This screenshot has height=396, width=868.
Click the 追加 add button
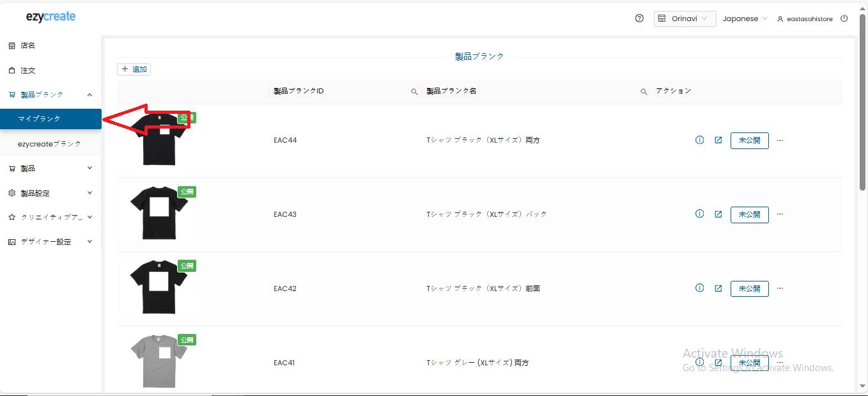134,69
